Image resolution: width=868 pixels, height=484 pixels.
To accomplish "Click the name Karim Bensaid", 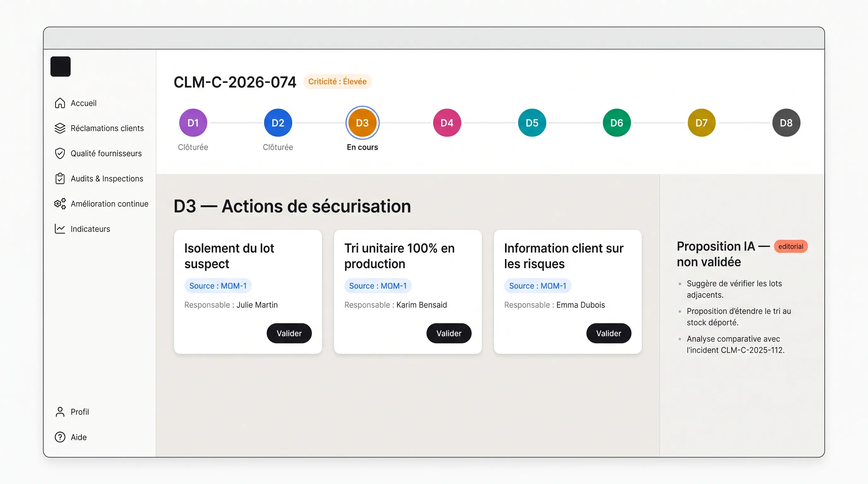I will click(421, 305).
